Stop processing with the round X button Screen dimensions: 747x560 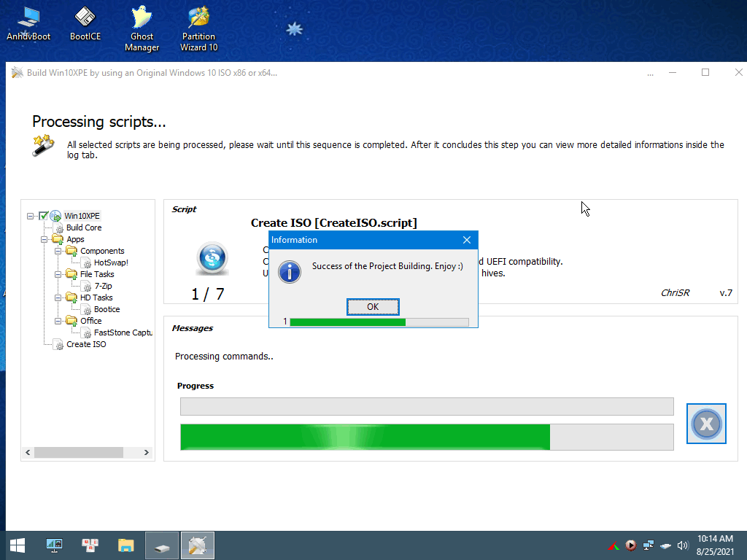point(706,424)
